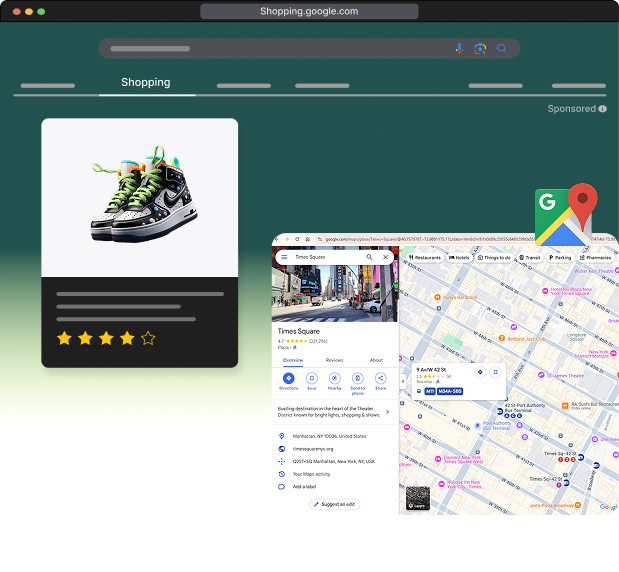Viewport: 619px width, 572px height.
Task: Expand the Times Square description chevron
Action: click(x=387, y=412)
